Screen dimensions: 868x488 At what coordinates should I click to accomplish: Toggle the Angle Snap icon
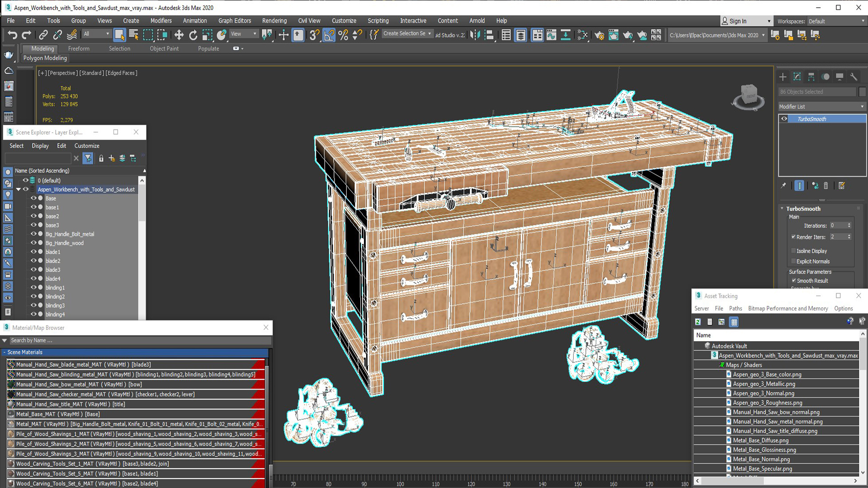pos(329,35)
